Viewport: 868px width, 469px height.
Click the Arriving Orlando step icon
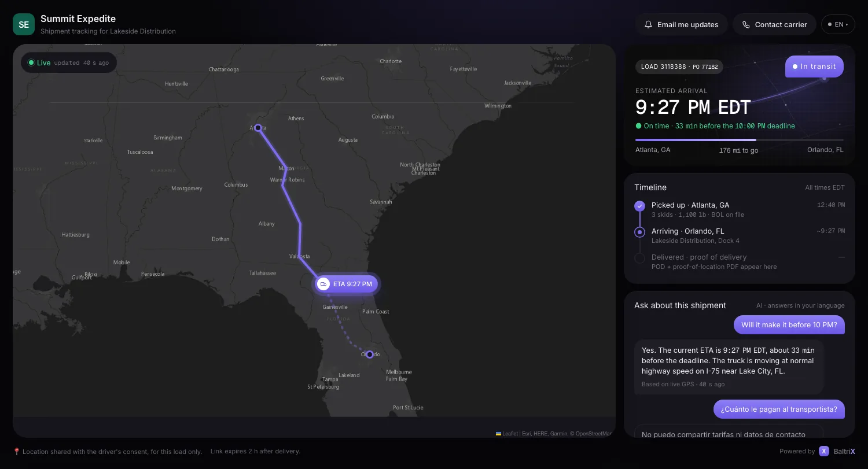coord(639,232)
